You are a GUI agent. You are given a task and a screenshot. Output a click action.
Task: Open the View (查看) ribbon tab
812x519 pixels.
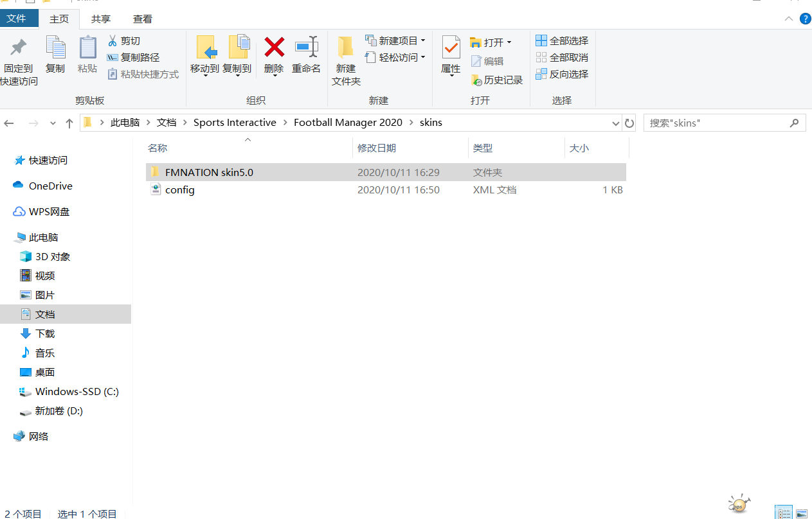[143, 19]
